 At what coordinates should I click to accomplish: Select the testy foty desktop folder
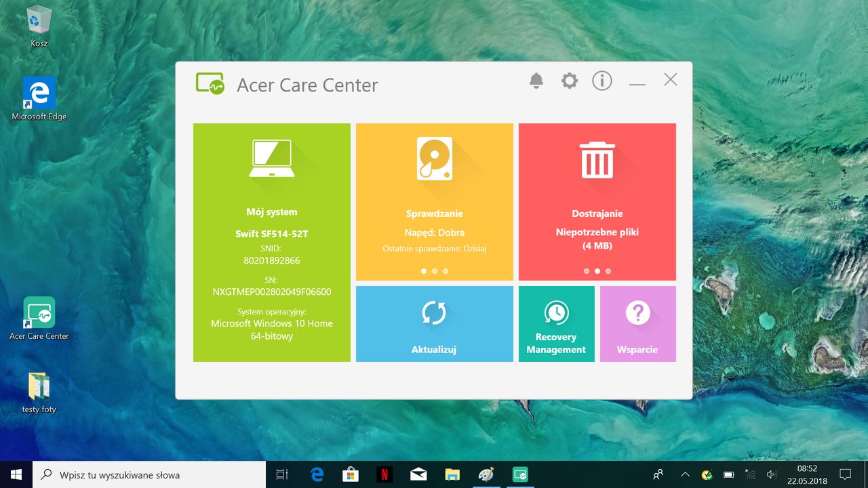click(39, 392)
